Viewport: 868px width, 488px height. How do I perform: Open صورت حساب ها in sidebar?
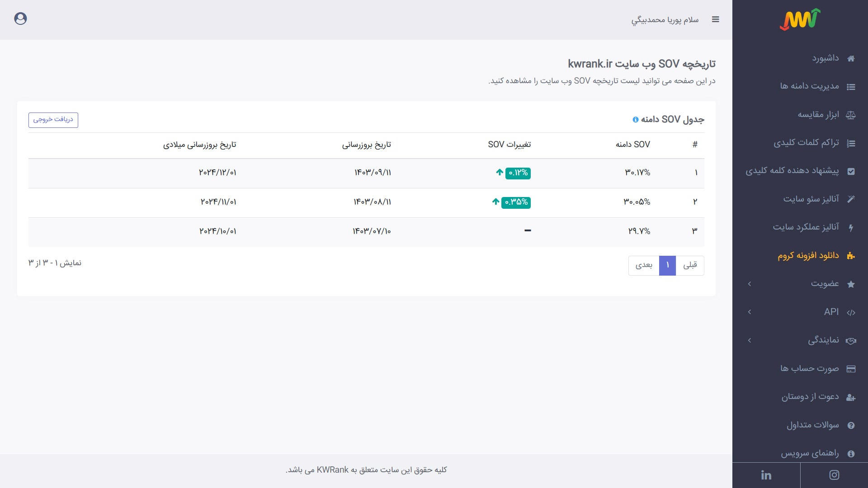(809, 369)
